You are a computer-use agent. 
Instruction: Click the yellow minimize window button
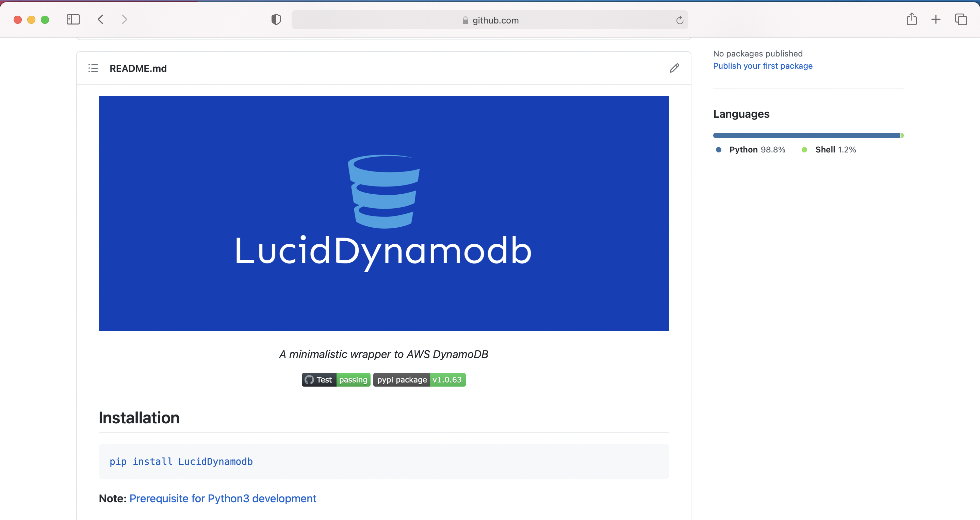pos(31,19)
